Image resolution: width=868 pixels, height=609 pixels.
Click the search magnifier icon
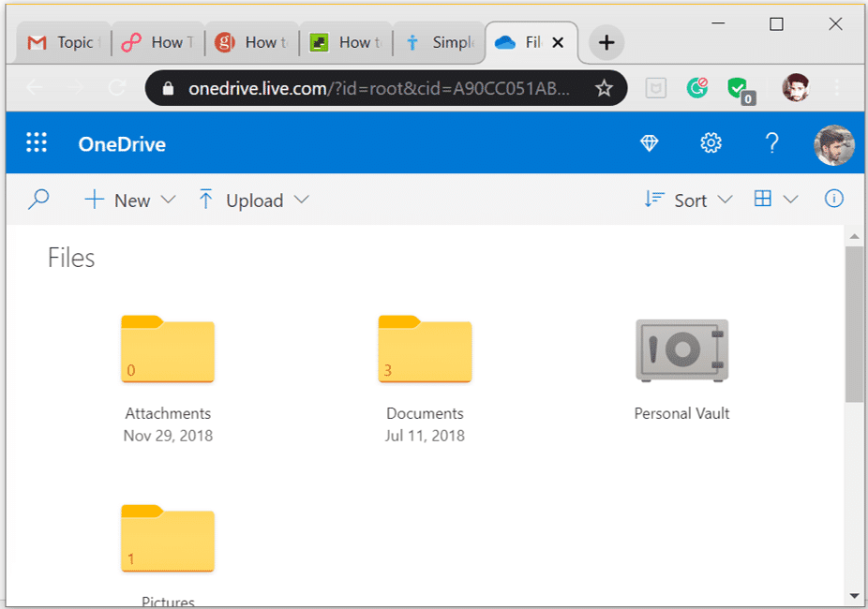[x=38, y=200]
